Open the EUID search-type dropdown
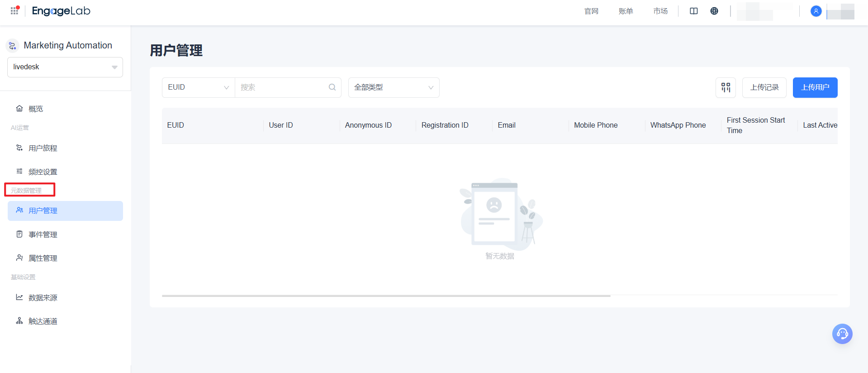The image size is (868, 373). pos(199,87)
